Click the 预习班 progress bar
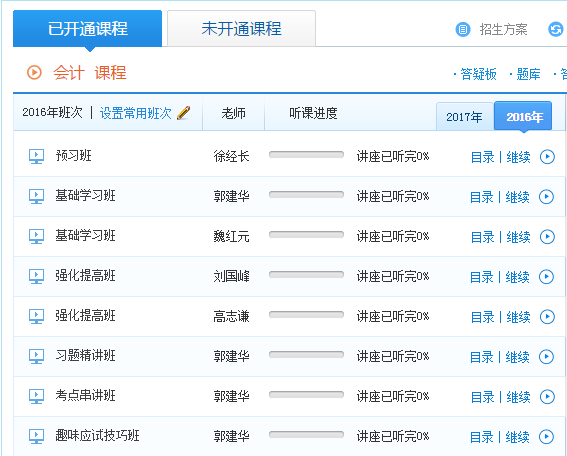Image resolution: width=567 pixels, height=456 pixels. [x=306, y=155]
